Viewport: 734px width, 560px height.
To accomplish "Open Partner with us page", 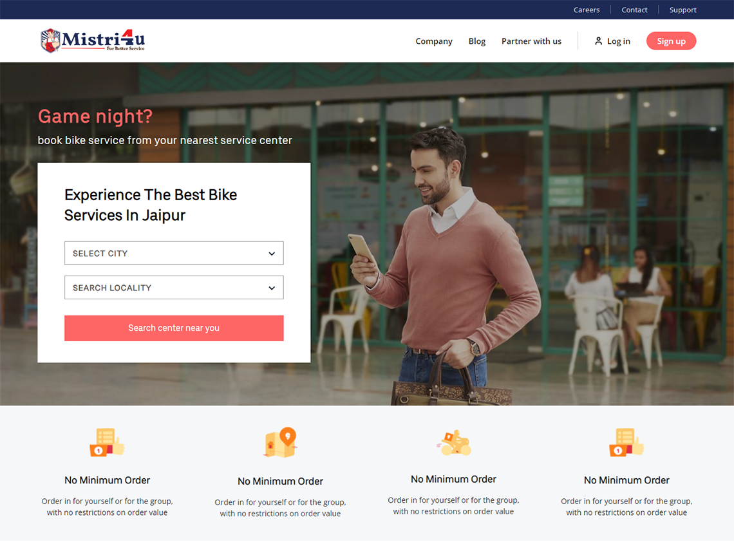I will coord(531,41).
